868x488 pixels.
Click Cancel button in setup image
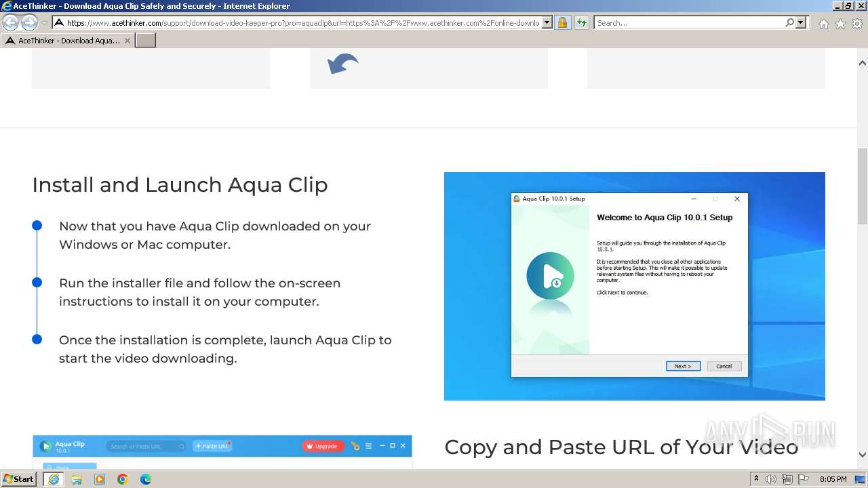pyautogui.click(x=724, y=366)
